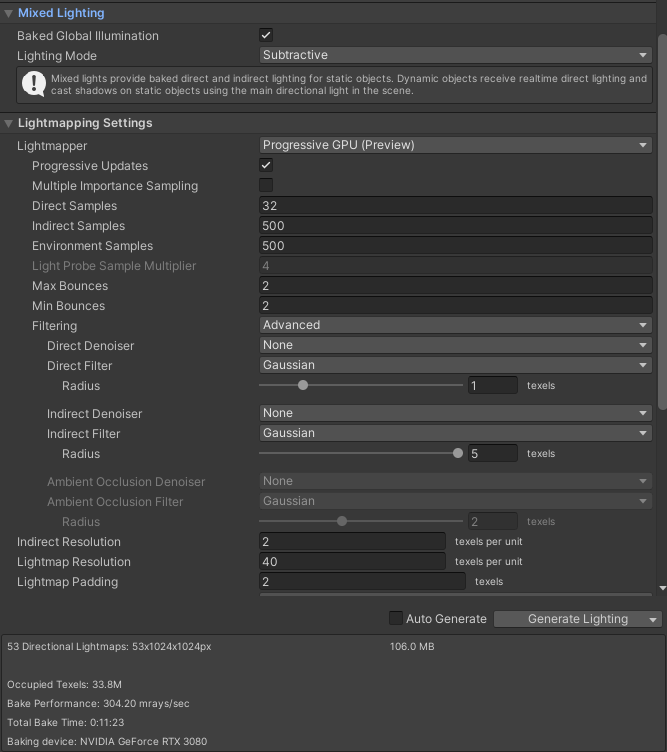Open the Generate Lighting dropdown arrow
The height and width of the screenshot is (752, 667).
click(653, 620)
